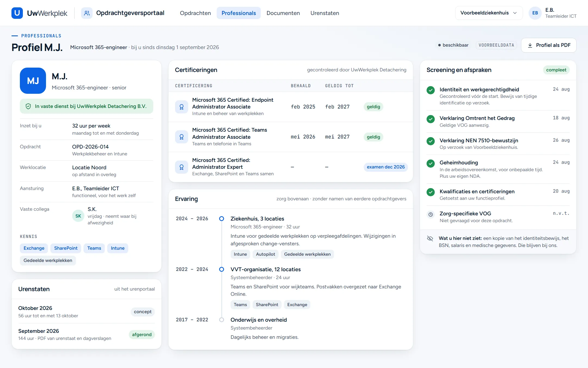Screen dimensions: 588x368
Task: Go to the Documenten tab
Action: click(283, 13)
